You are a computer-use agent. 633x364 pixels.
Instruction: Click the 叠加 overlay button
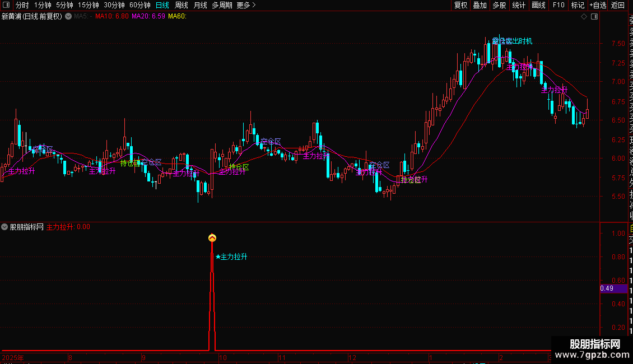pyautogui.click(x=480, y=5)
